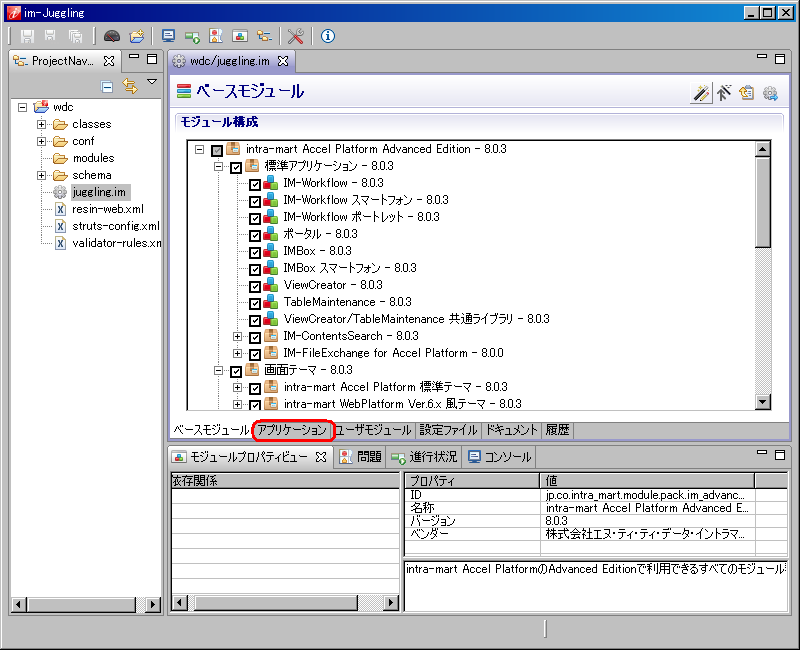This screenshot has height=650, width=800.
Task: Collapse 標準アプリケーション tree node
Action: [218, 166]
